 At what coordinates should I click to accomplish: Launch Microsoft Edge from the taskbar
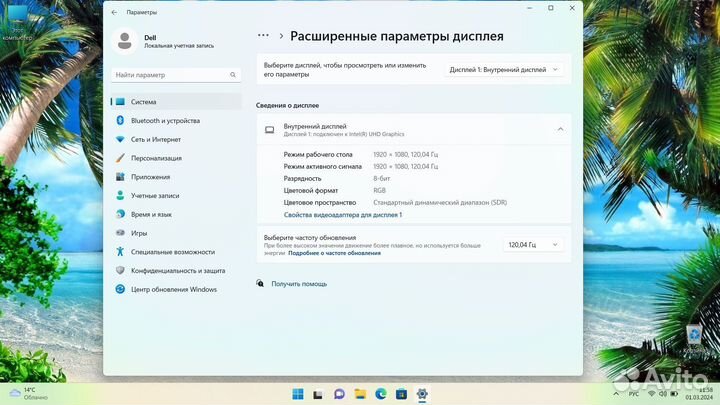[x=381, y=394]
